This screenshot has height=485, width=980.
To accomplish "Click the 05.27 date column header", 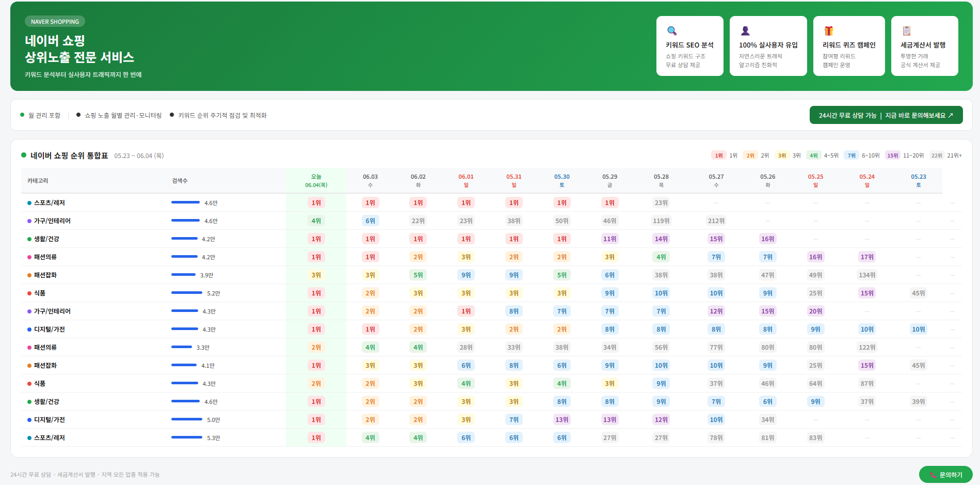I will pyautogui.click(x=716, y=181).
